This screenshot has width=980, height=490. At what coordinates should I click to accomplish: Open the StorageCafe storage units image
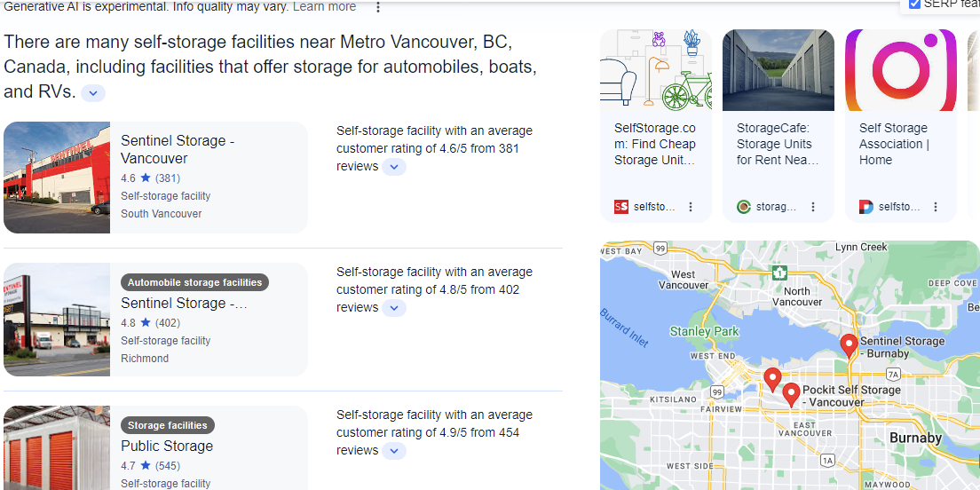[778, 70]
